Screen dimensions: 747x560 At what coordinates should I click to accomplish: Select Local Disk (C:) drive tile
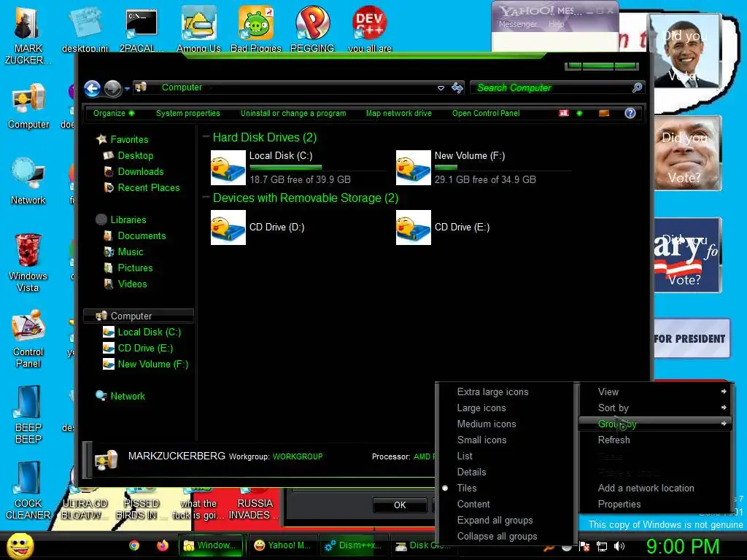pyautogui.click(x=298, y=168)
